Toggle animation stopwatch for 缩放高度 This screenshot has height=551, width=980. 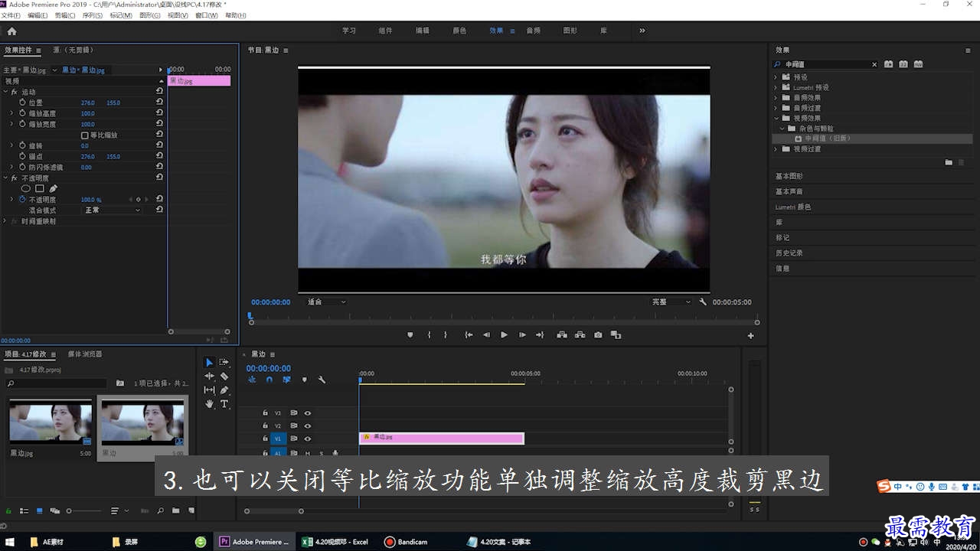pos(22,113)
